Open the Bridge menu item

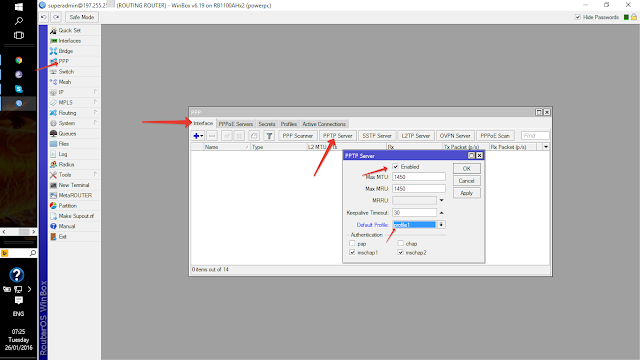tap(65, 51)
